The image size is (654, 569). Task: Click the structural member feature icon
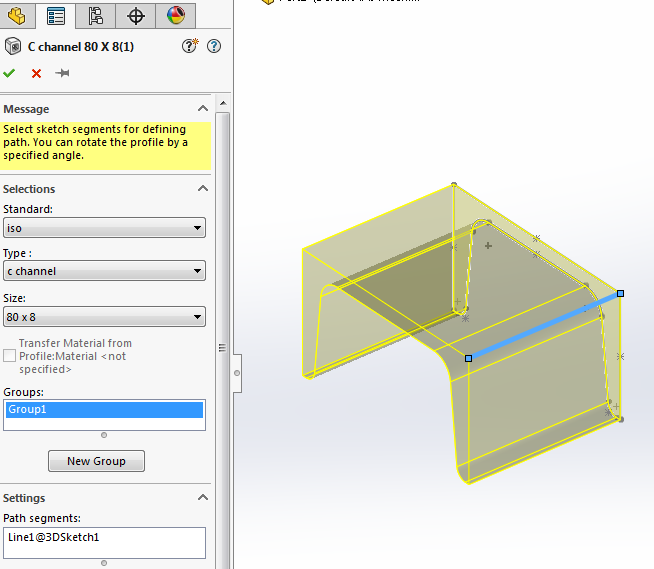tap(13, 46)
